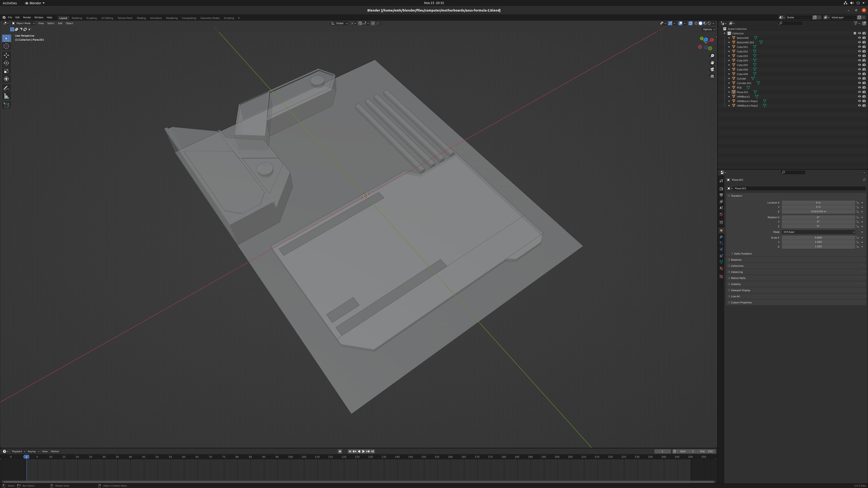This screenshot has width=868, height=488.
Task: Open the XYZ Euler rotation mode dropdown
Action: tap(818, 232)
